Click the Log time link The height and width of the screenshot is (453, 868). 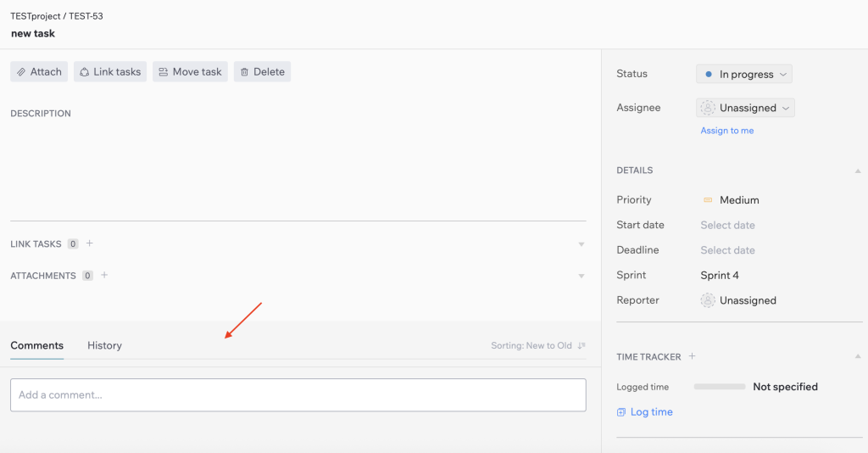[644, 412]
